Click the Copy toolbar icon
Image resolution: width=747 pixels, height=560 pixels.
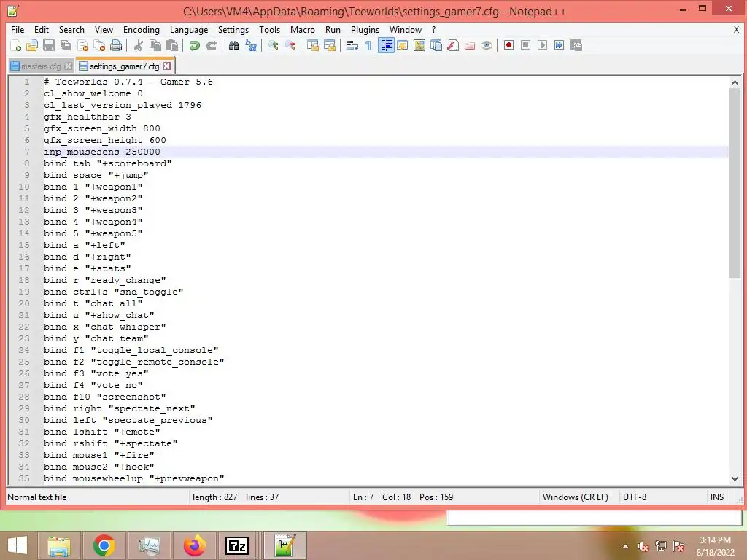pos(155,45)
